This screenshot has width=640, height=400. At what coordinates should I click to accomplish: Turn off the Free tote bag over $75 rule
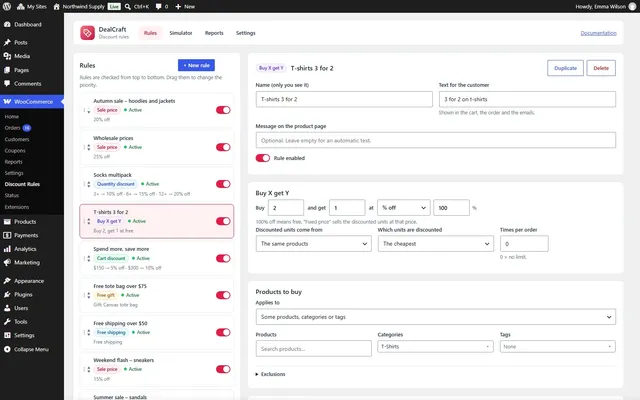(x=223, y=295)
